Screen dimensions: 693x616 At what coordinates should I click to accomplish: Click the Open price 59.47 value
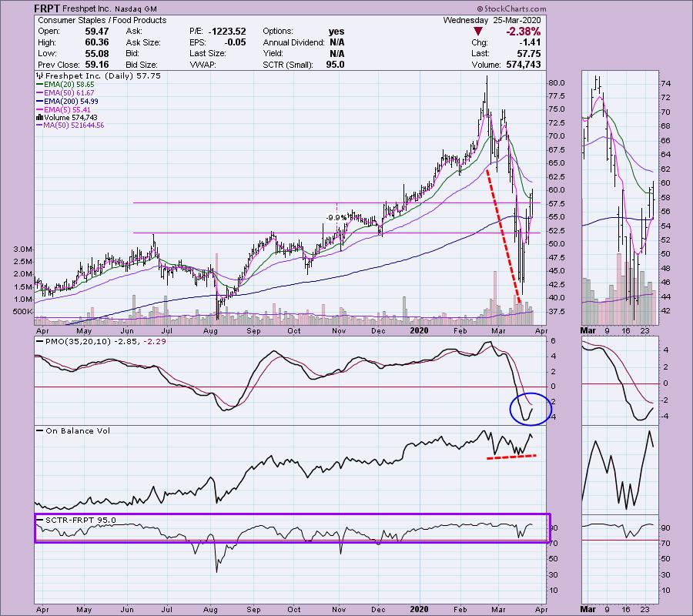click(97, 32)
